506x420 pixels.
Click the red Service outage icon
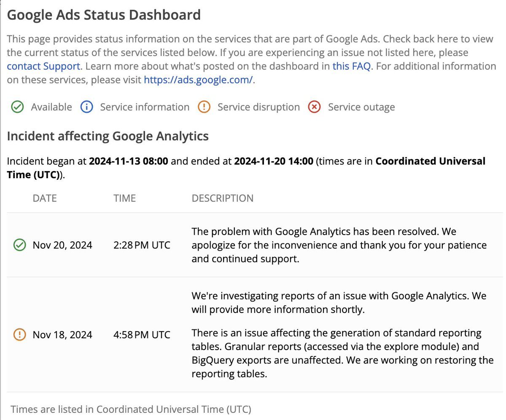(314, 107)
